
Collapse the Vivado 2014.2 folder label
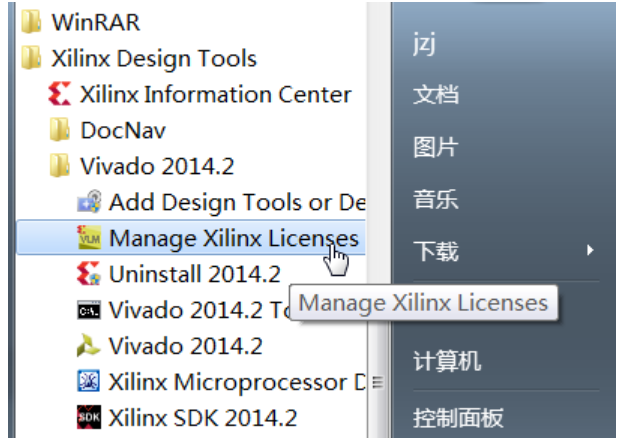pos(157,166)
